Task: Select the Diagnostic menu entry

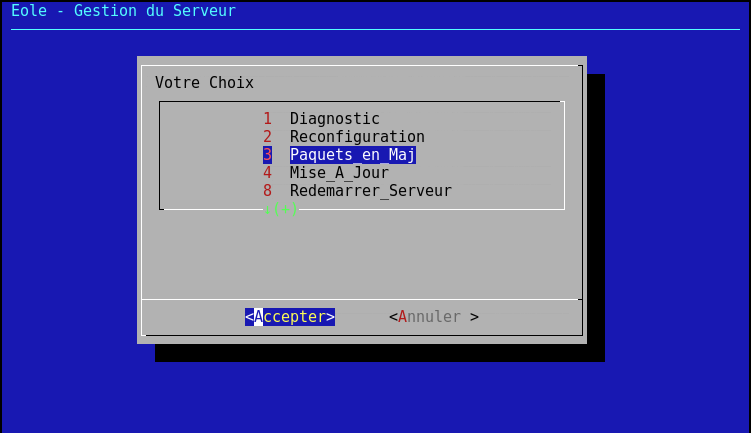Action: (334, 118)
